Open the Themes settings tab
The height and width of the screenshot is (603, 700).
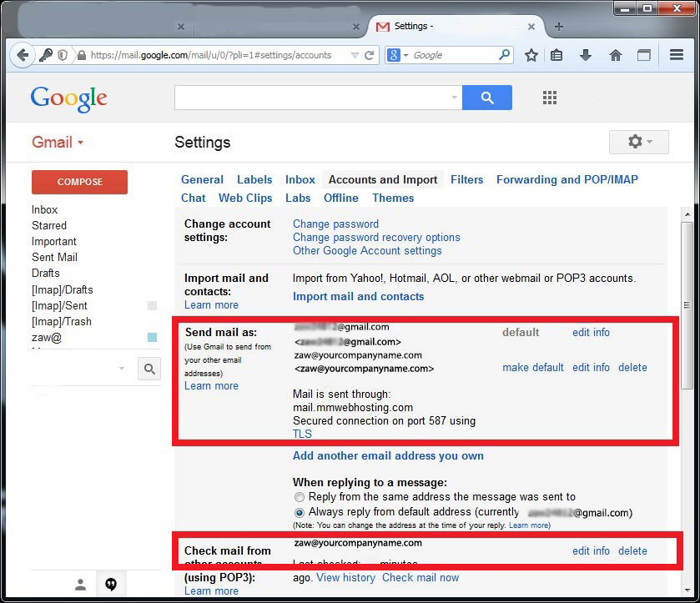[x=393, y=198]
